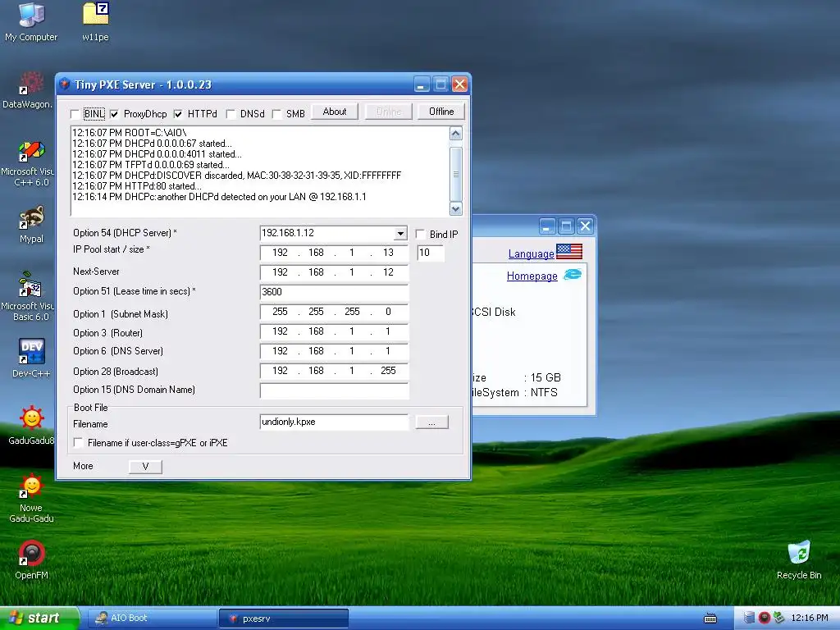
Task: Click the Option 51 lease time field
Action: pos(335,292)
